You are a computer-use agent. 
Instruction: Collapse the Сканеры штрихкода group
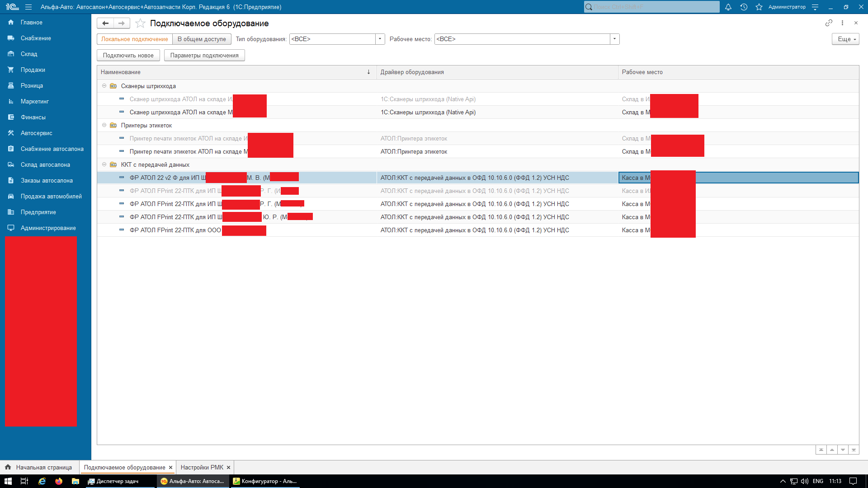[104, 86]
